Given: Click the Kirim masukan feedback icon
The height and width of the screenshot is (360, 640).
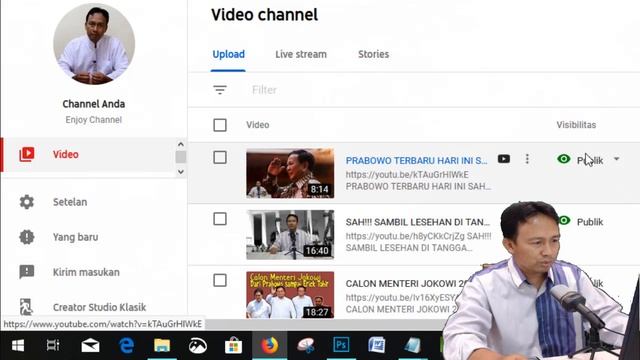Looking at the screenshot, I should [x=27, y=272].
